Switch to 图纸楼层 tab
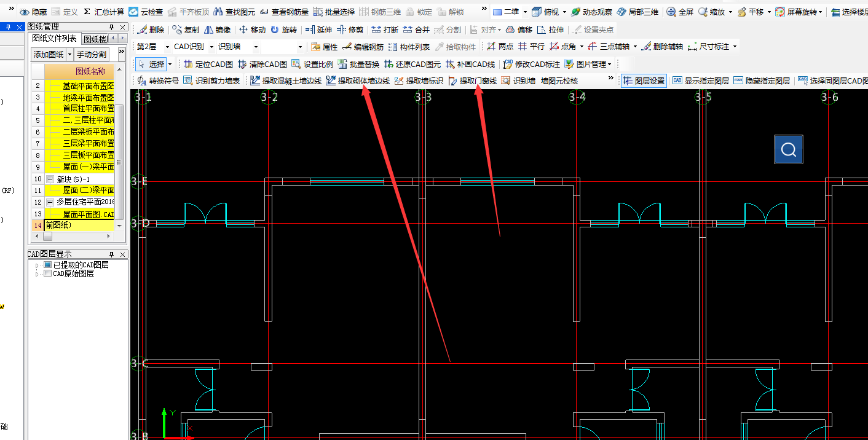This screenshot has height=440, width=868. pos(94,39)
